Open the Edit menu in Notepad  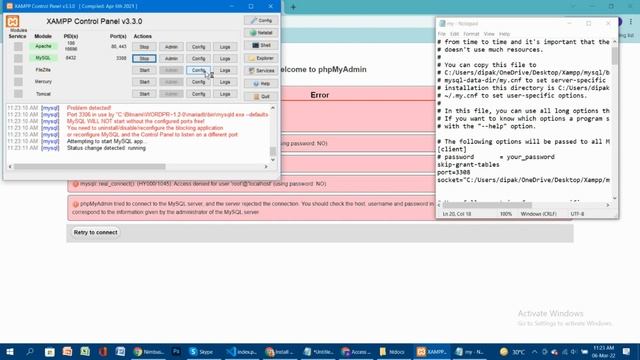(x=454, y=34)
